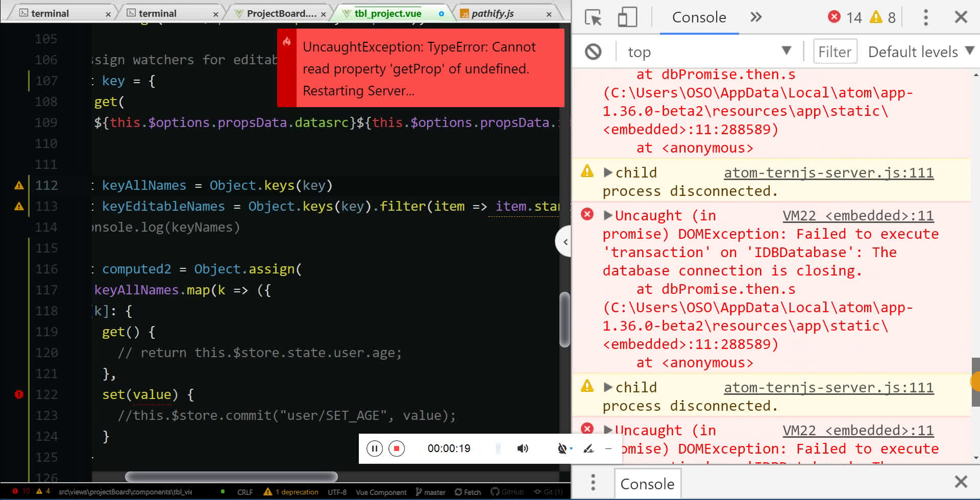Click the console Filter input field

coord(835,52)
